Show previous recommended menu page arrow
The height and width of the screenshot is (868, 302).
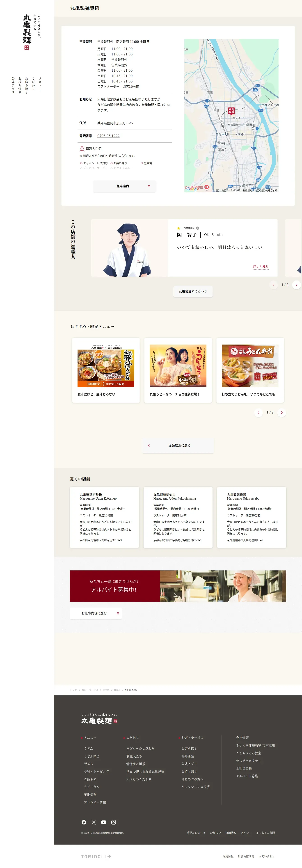click(259, 412)
